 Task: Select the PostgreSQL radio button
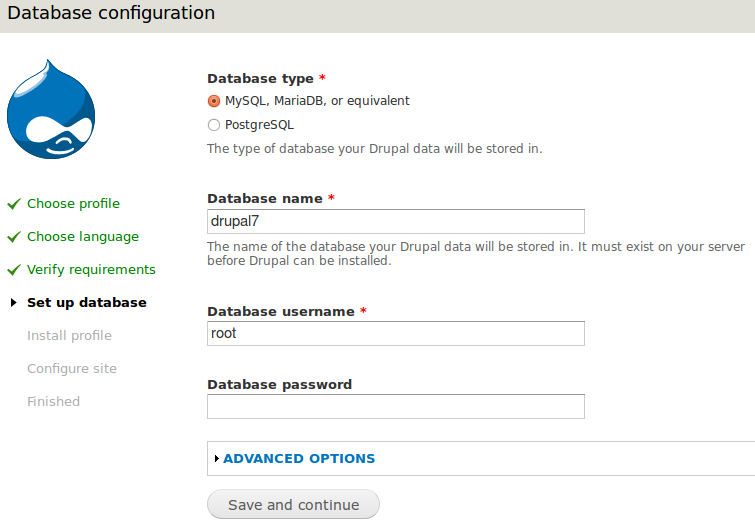(213, 125)
